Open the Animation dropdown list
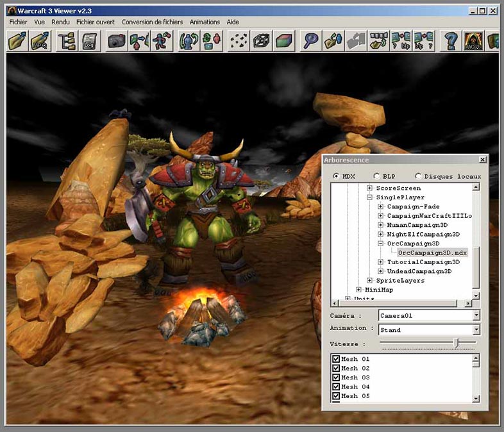Viewport: 504px width, 432px height. 476,329
